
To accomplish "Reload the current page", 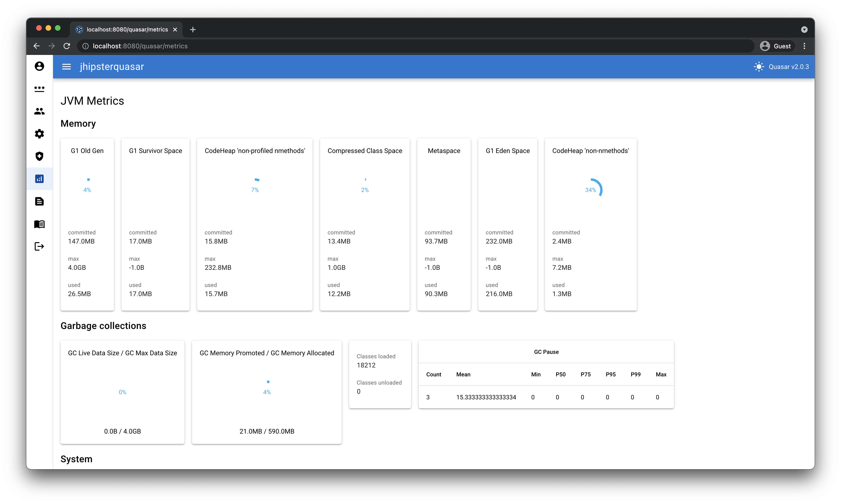I will [x=67, y=46].
